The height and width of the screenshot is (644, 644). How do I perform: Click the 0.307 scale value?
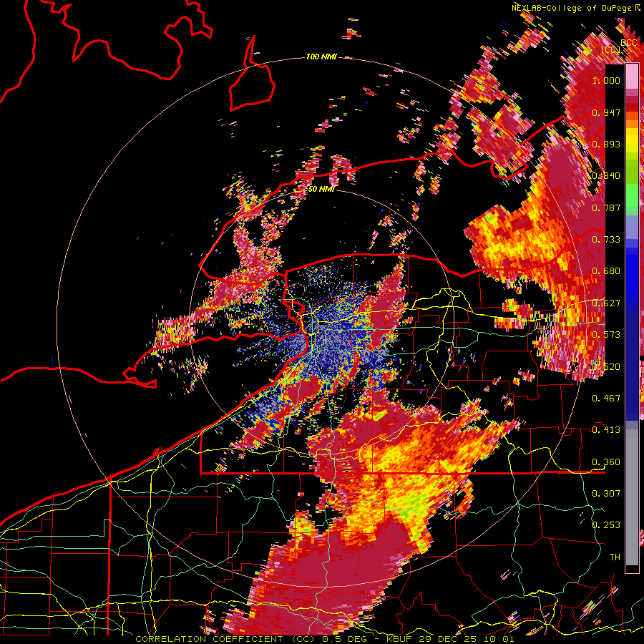tap(606, 494)
